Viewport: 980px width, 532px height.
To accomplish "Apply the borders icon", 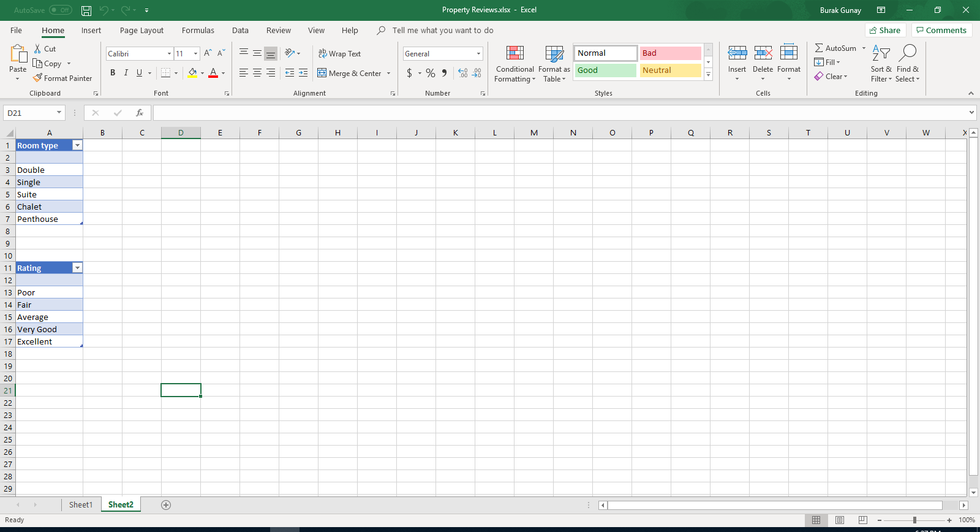I will (165, 73).
